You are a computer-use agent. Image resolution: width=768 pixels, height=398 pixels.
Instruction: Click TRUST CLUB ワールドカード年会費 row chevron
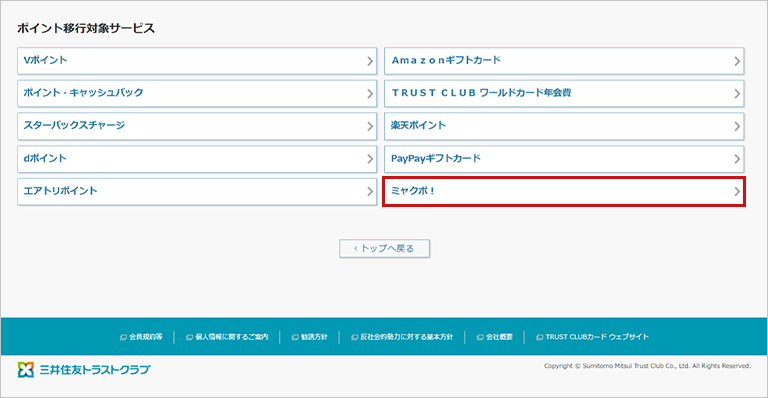[x=737, y=94]
